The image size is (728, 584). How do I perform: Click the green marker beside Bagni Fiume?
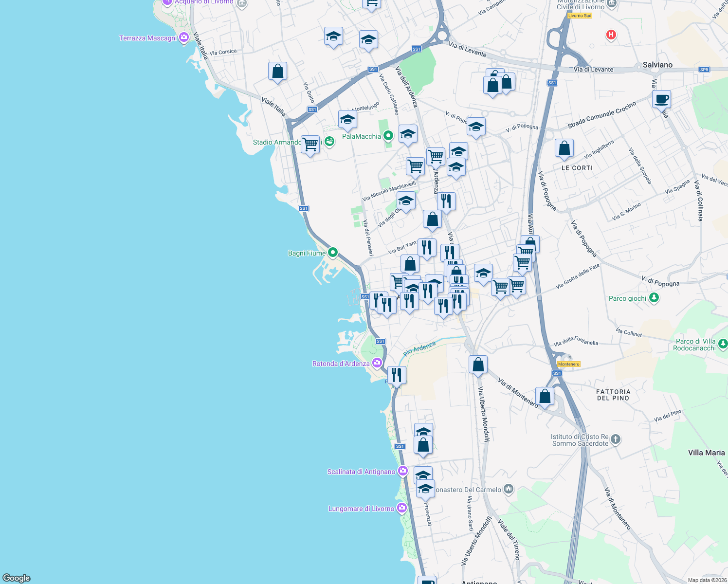point(333,252)
